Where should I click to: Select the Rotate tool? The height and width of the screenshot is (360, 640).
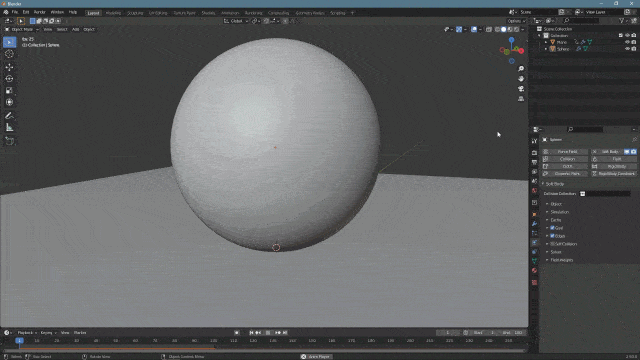(x=9, y=79)
